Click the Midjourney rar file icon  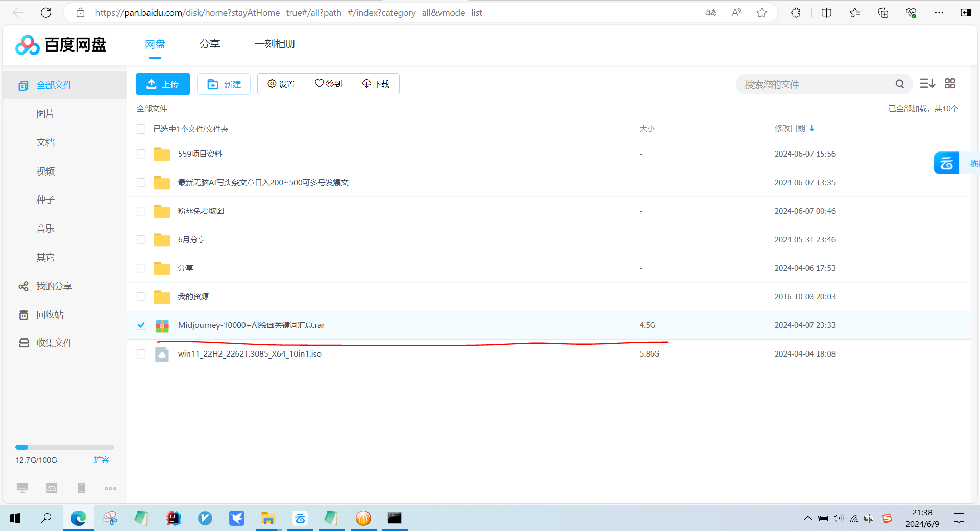(x=162, y=325)
